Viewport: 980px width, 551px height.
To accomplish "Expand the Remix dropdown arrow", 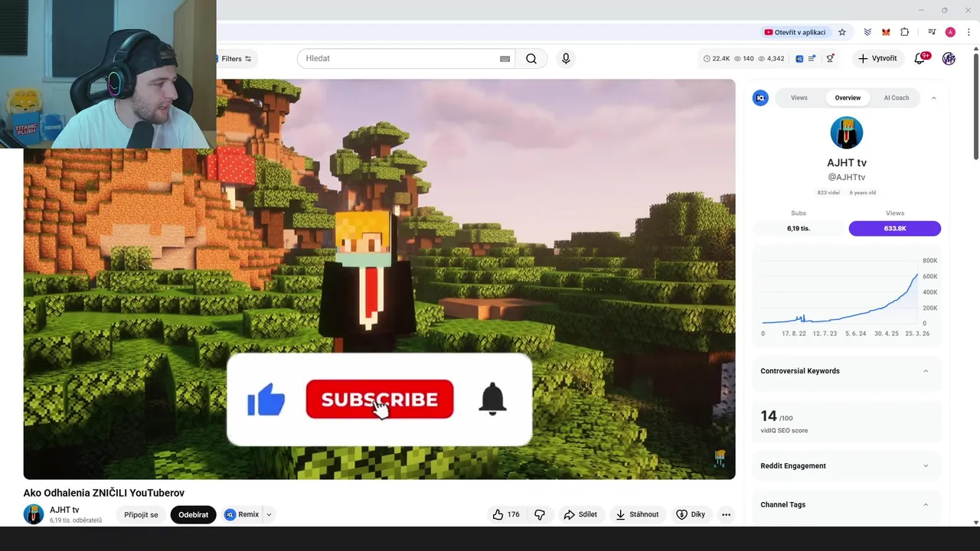I will (x=269, y=514).
